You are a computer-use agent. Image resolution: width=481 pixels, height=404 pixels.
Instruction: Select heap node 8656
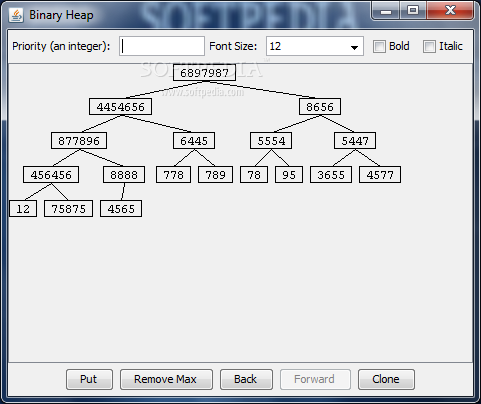(320, 107)
